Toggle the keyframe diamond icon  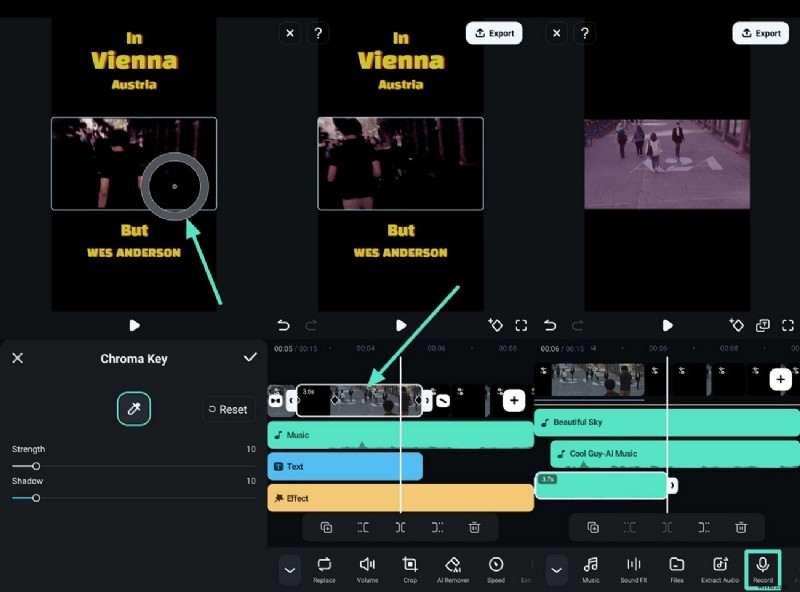(x=496, y=325)
